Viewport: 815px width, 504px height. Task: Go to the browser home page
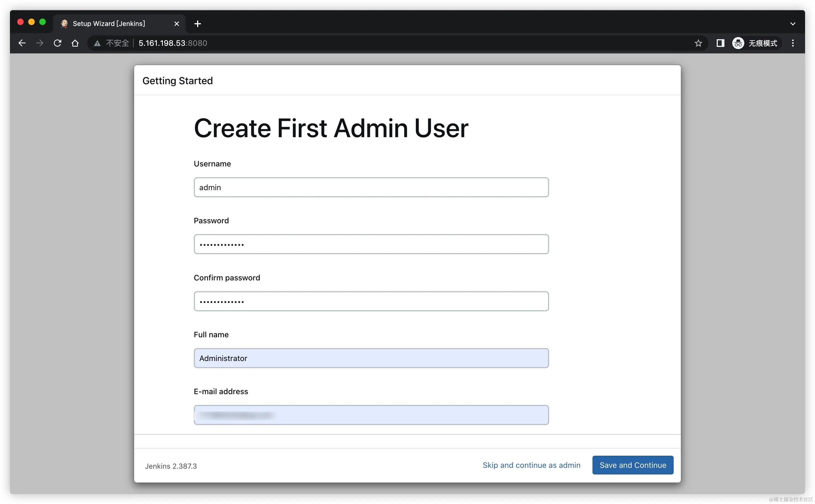[75, 43]
